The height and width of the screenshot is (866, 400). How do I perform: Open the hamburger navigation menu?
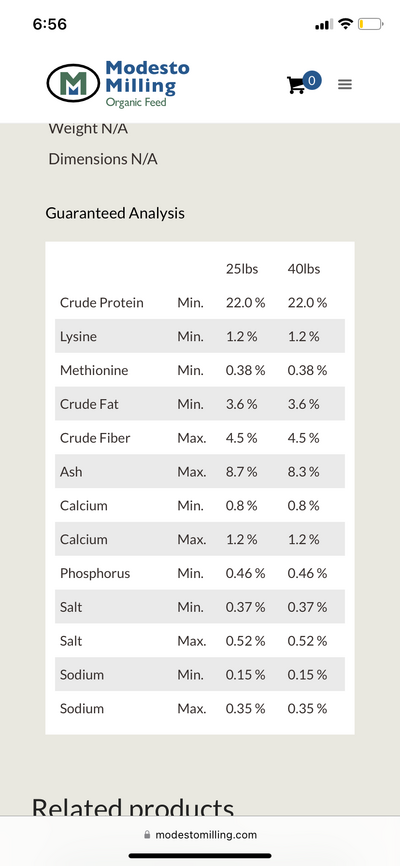tap(345, 85)
